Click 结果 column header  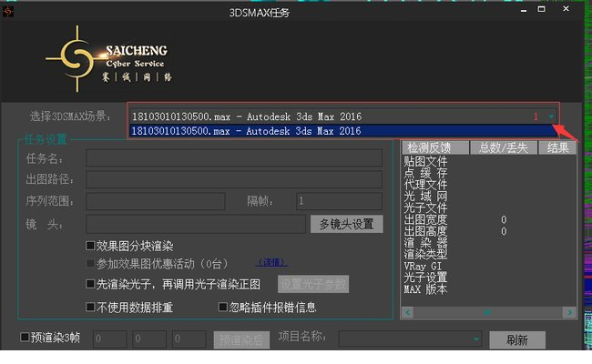click(557, 147)
